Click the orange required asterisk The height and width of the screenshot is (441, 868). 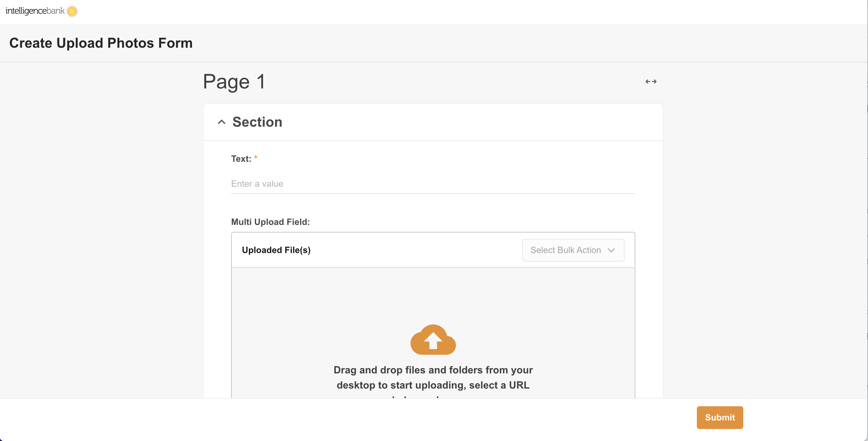256,157
